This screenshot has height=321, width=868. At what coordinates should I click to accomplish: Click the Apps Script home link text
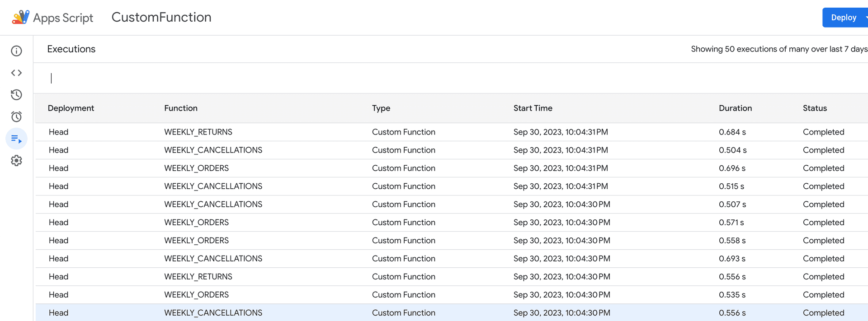coord(63,18)
